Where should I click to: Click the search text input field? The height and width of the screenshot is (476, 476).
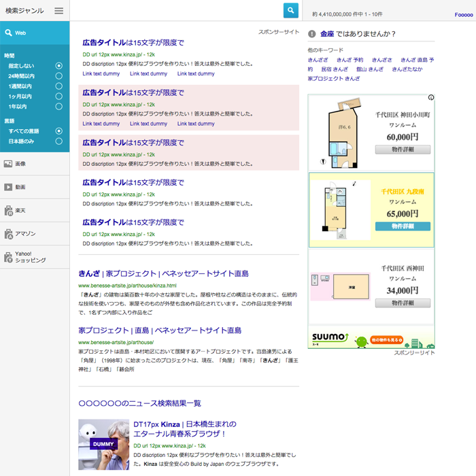[x=177, y=10]
